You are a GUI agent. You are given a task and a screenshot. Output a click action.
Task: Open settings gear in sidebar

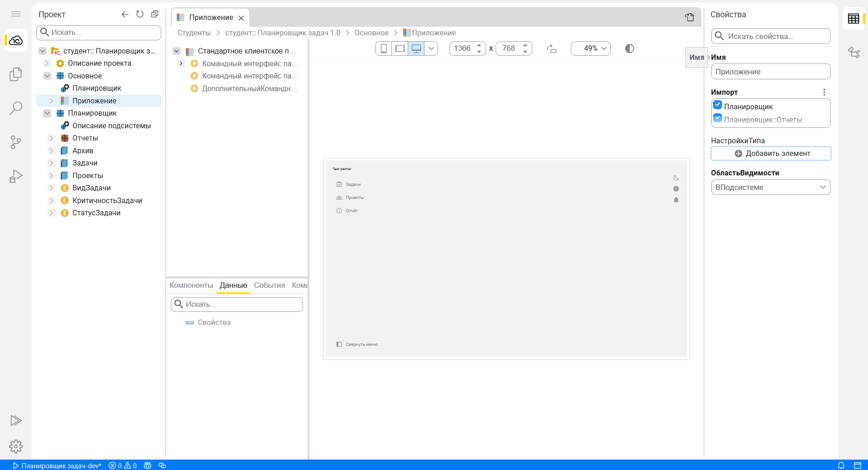pyautogui.click(x=16, y=446)
